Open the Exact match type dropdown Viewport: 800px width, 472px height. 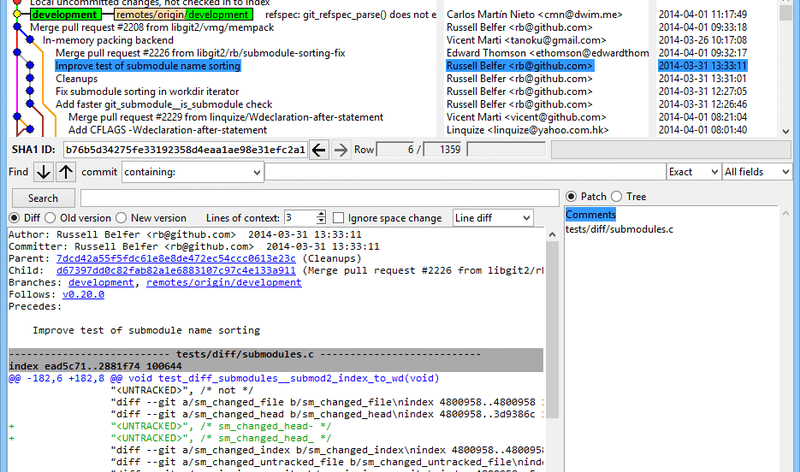(x=693, y=172)
